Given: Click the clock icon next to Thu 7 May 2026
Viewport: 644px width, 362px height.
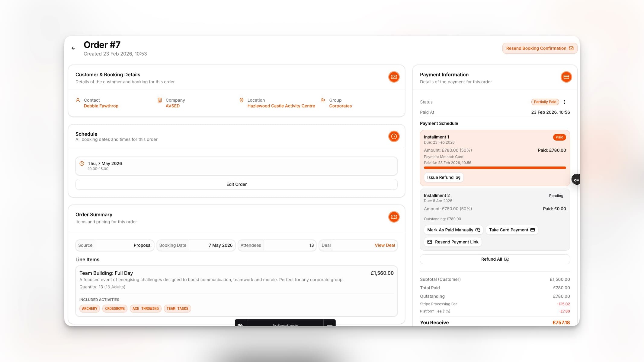Looking at the screenshot, I should coord(82,163).
